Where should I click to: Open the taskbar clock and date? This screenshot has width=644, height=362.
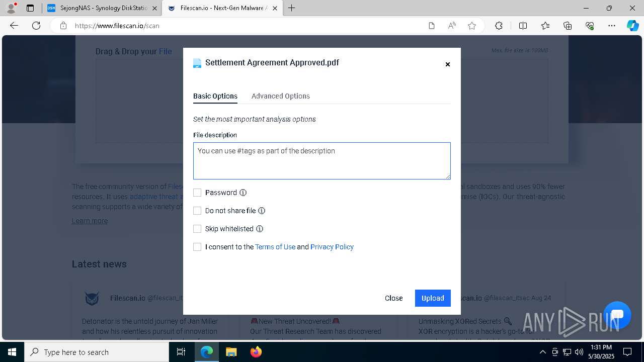click(x=601, y=352)
